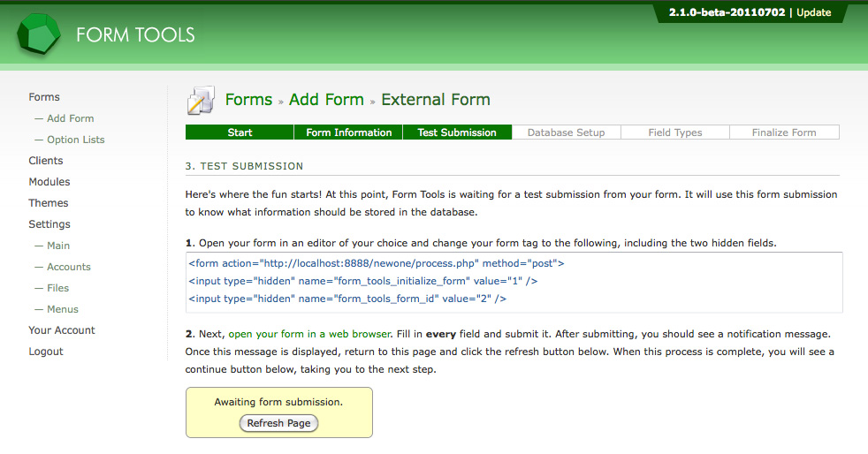Go to the Start wizard step
868x454 pixels.
pos(240,132)
